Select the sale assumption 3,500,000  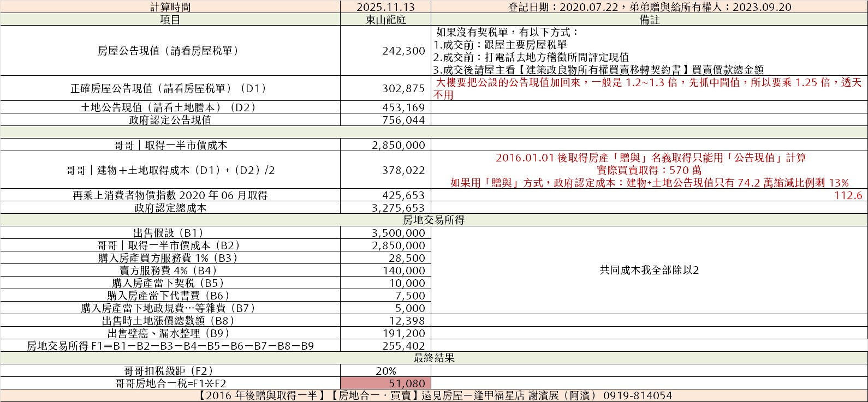[x=398, y=233]
